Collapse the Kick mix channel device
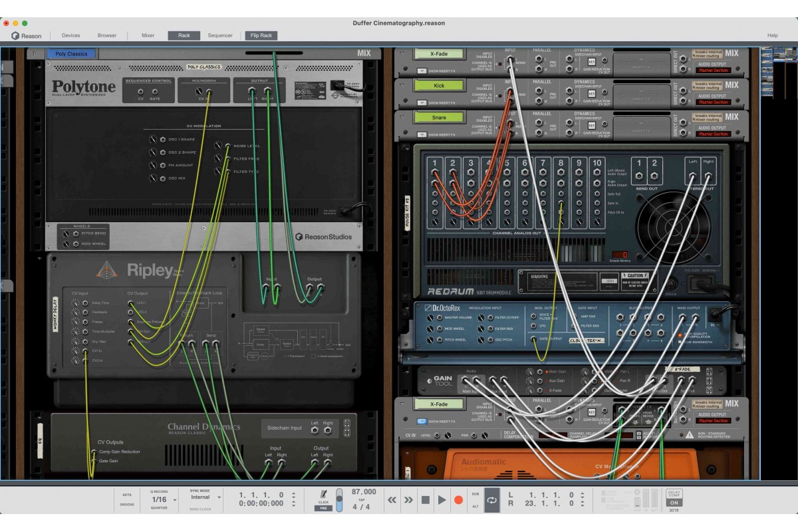This screenshot has height=532, width=798. [402, 86]
